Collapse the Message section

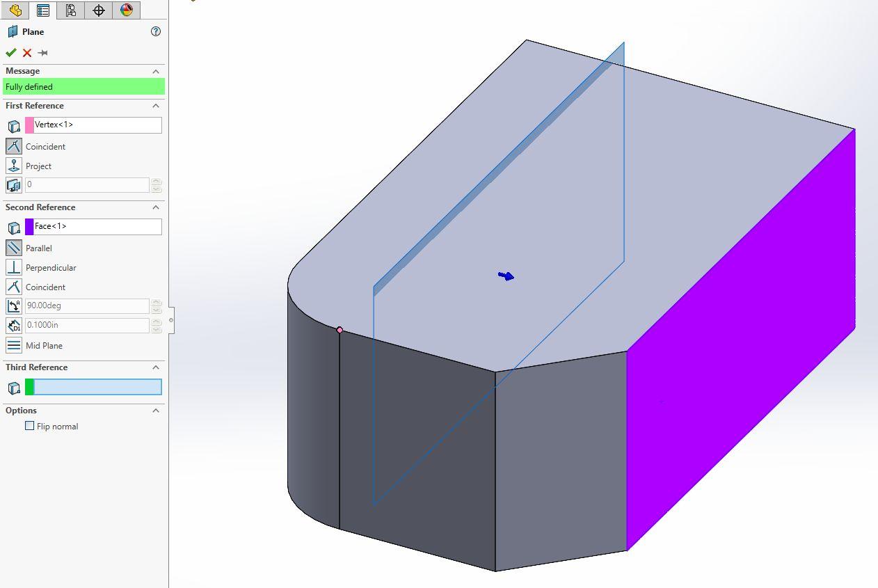coord(156,71)
